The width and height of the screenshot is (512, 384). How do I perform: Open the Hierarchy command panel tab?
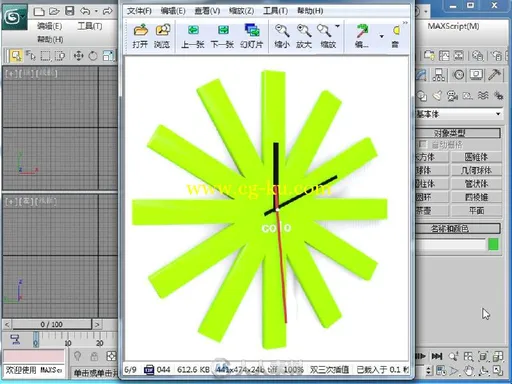pyautogui.click(x=439, y=75)
